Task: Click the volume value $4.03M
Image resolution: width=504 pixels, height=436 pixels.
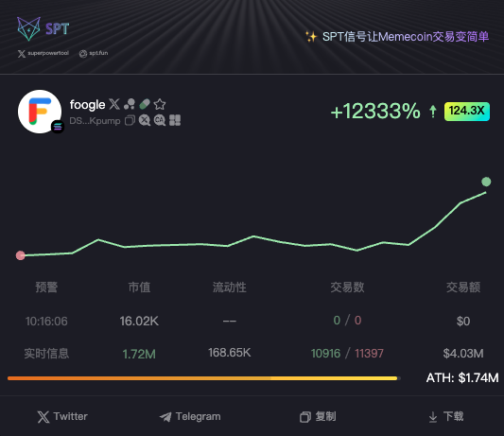Action: pos(463,354)
